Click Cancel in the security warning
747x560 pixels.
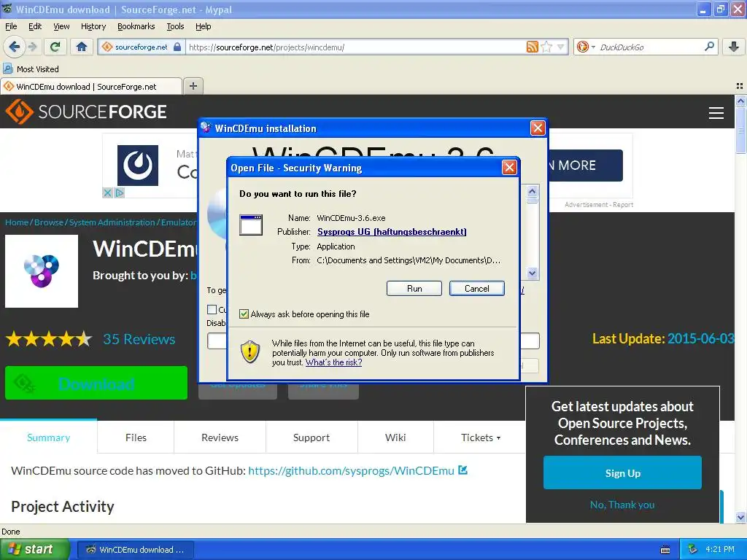tap(476, 289)
